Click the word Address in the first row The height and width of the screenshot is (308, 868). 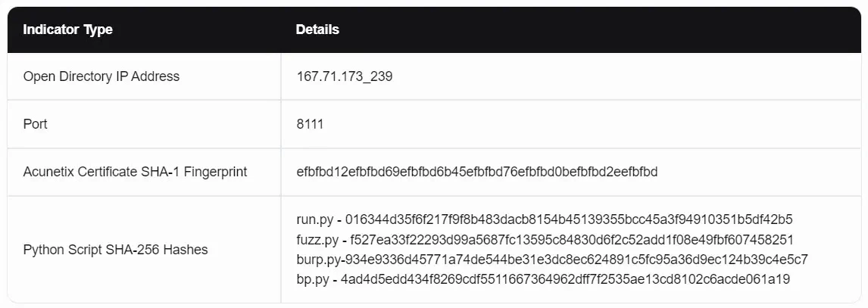click(155, 76)
